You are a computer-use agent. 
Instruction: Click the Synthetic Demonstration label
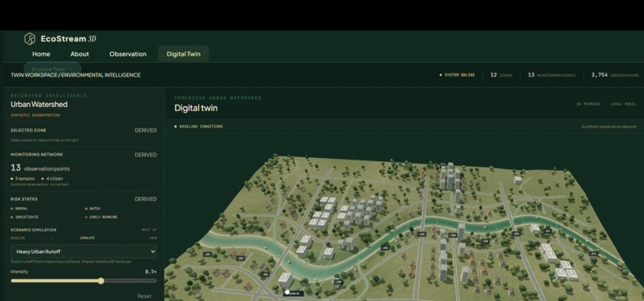pyautogui.click(x=35, y=116)
